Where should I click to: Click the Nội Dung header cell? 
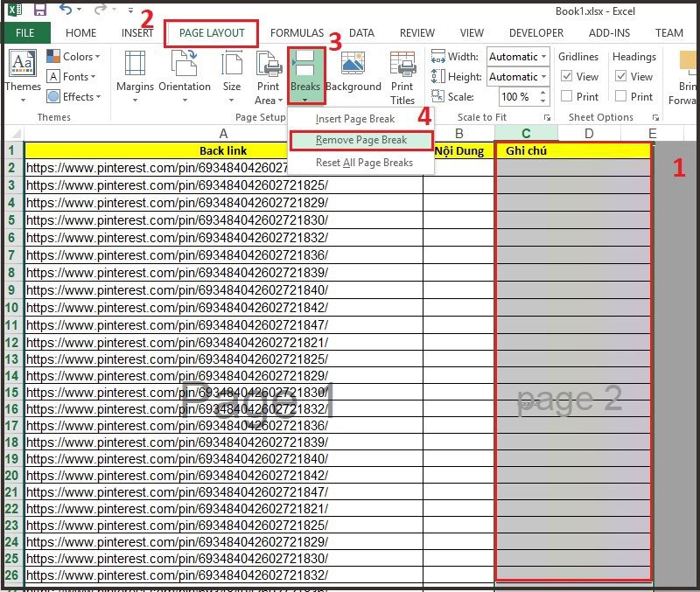pos(458,150)
